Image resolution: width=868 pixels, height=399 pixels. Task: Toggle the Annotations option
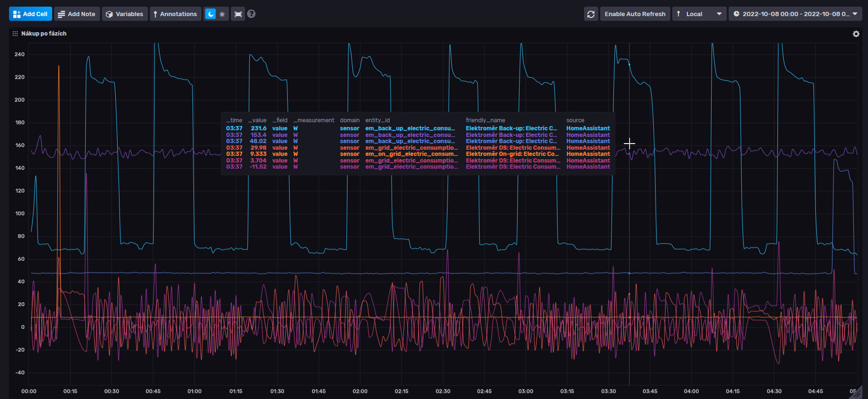coord(175,14)
